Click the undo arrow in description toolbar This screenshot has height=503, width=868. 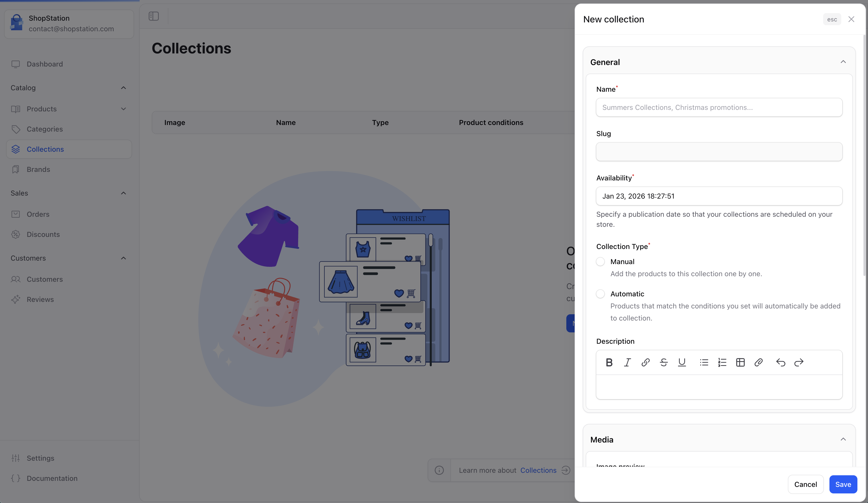[x=781, y=362]
